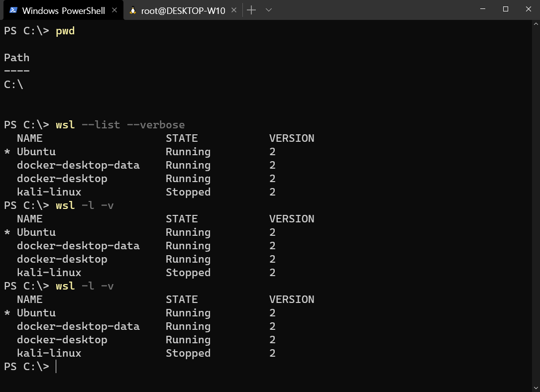Click the scrollbar down arrow
Image resolution: width=540 pixels, height=392 pixels.
(x=536, y=388)
